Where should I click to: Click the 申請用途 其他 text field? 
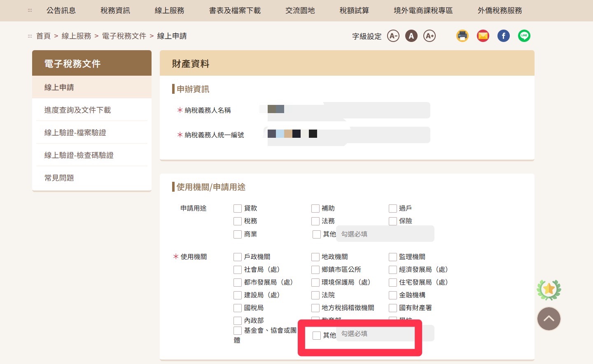(x=385, y=234)
